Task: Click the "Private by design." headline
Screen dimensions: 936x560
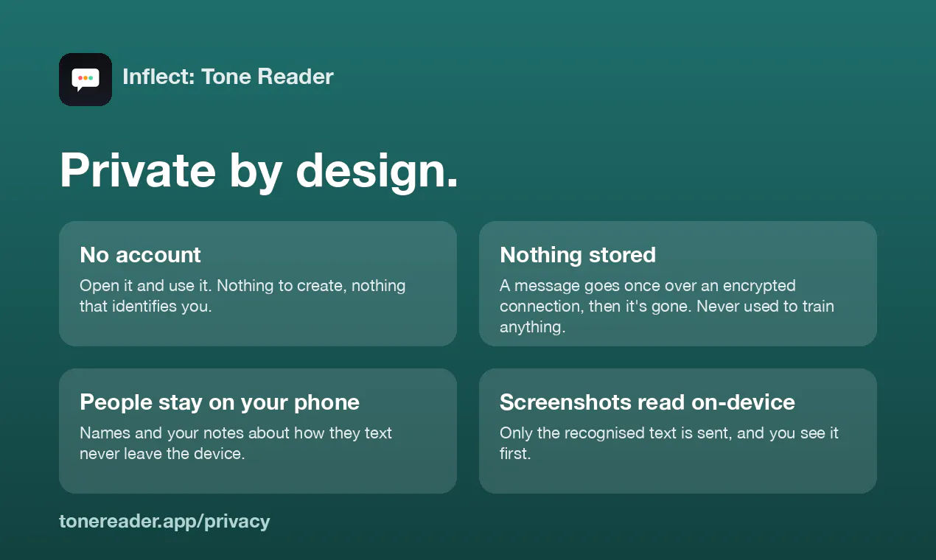Action: point(259,170)
